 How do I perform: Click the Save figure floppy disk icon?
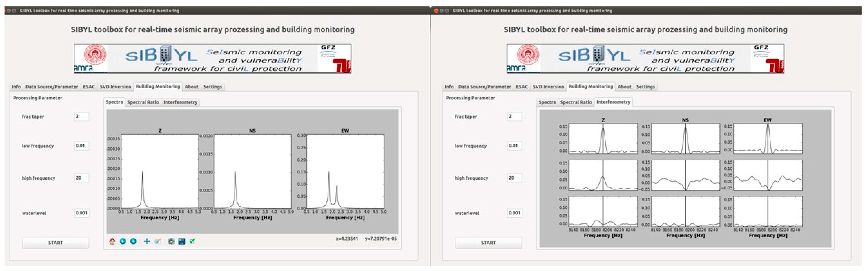pos(182,241)
